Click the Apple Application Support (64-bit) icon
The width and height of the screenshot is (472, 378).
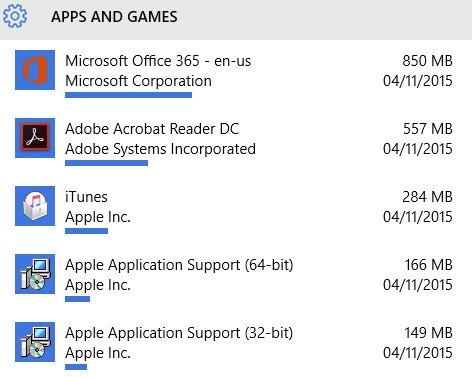[x=35, y=274]
